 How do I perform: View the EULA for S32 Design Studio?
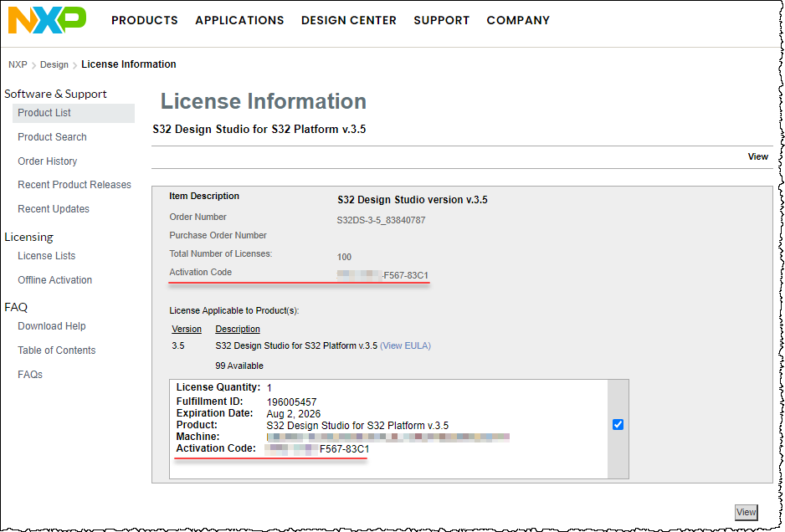[405, 345]
